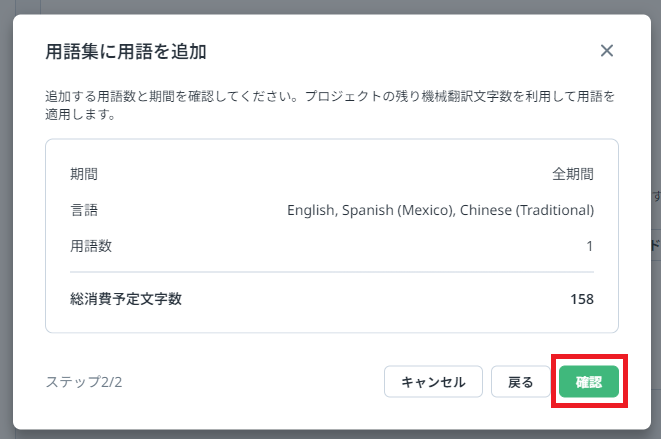Click the キャンセル button
This screenshot has width=661, height=439.
point(433,382)
